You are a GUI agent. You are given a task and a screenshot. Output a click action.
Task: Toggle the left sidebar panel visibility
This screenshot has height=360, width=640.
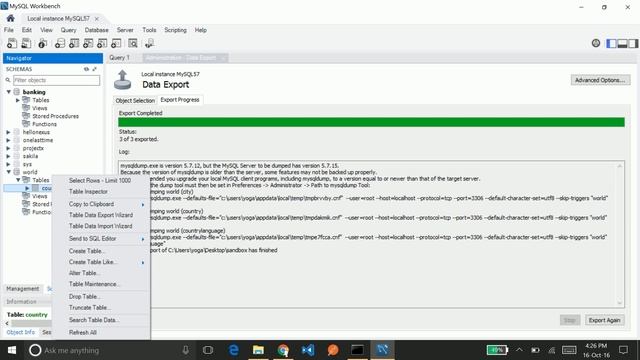(611, 43)
